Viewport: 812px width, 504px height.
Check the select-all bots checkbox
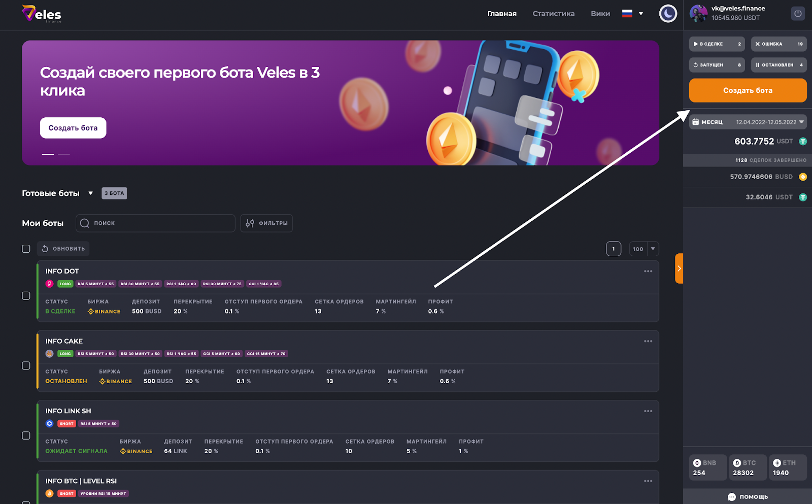pyautogui.click(x=26, y=249)
